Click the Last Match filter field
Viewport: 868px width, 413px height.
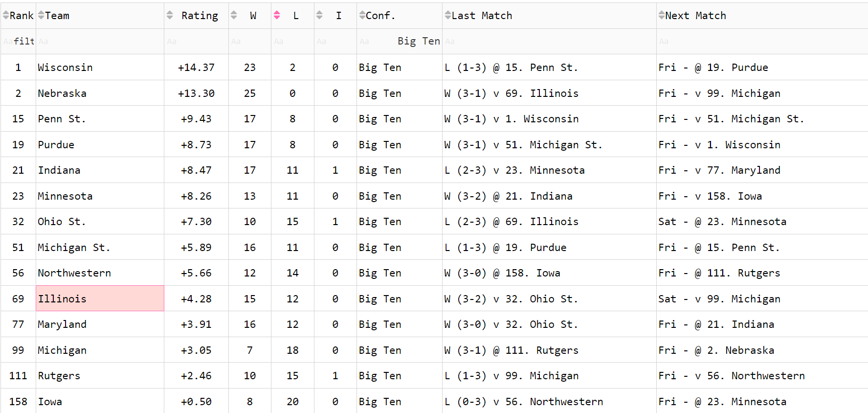click(x=549, y=41)
